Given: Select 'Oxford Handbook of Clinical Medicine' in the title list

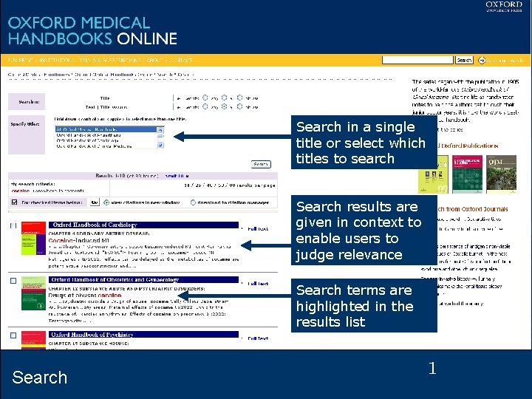Looking at the screenshot, I should [106, 146].
